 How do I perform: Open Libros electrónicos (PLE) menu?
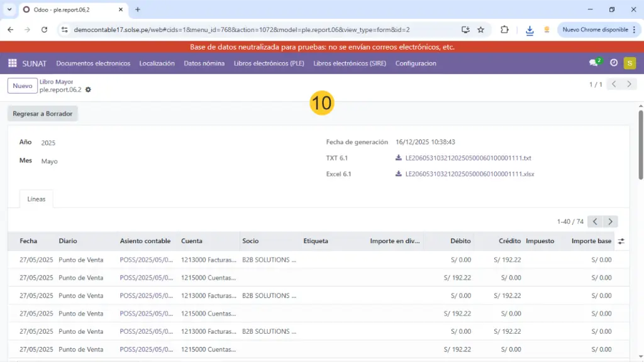point(269,63)
